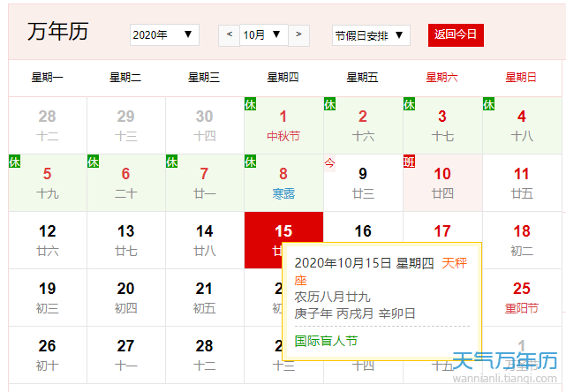Click the 休 badge on October 1

tap(251, 104)
